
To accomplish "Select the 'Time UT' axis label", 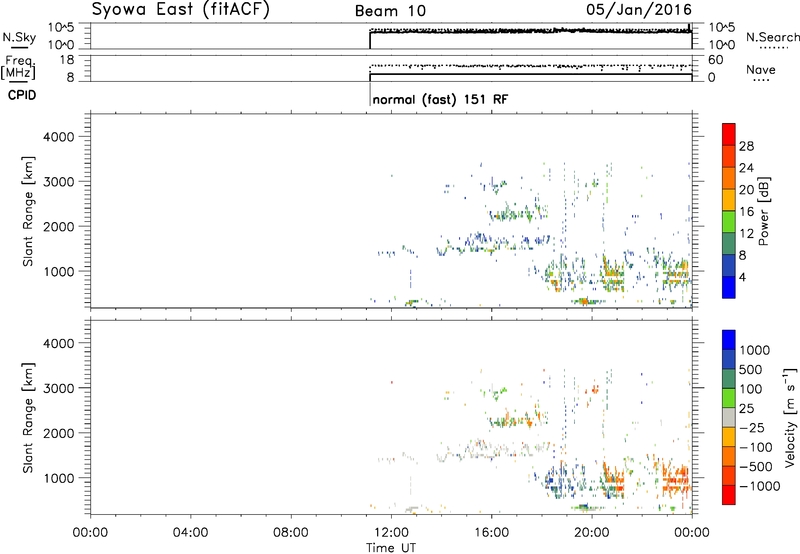I will coord(391,548).
